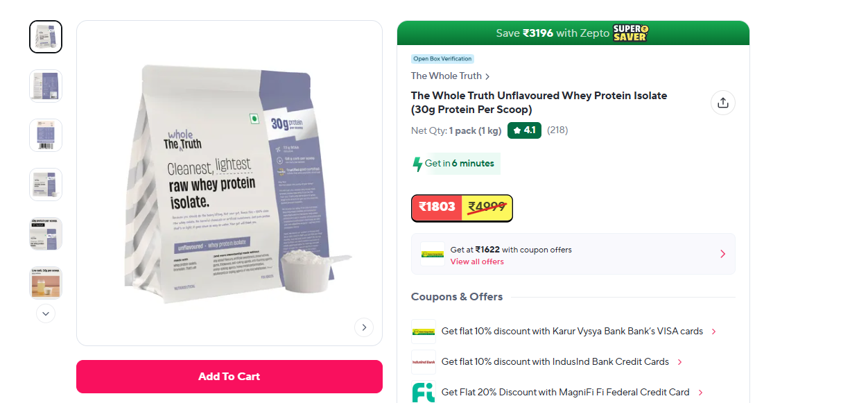Open The Whole Truth brand page
The width and height of the screenshot is (868, 403).
tap(446, 76)
